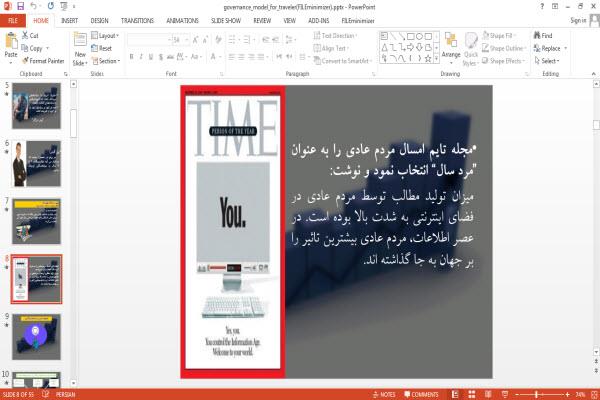The image size is (600, 400).
Task: Open Notes pane from status bar
Action: (384, 394)
